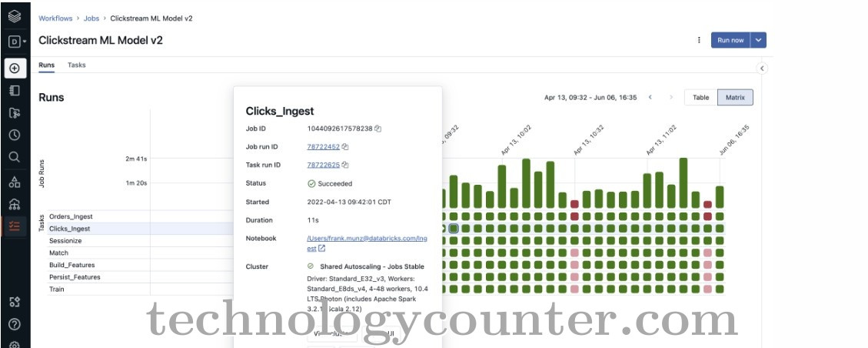This screenshot has width=868, height=348.
Task: Click cluster name Shared Autoscaling - Jobs Stable
Action: [372, 266]
